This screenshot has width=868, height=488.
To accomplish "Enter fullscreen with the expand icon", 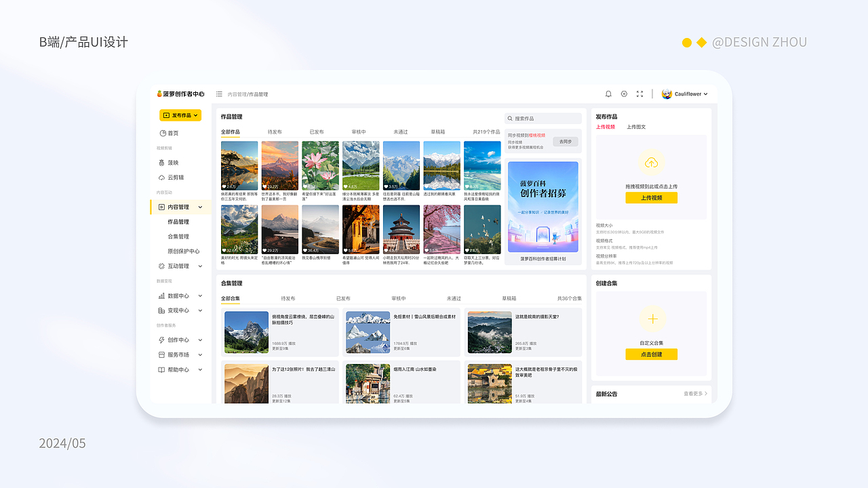I will pyautogui.click(x=639, y=94).
